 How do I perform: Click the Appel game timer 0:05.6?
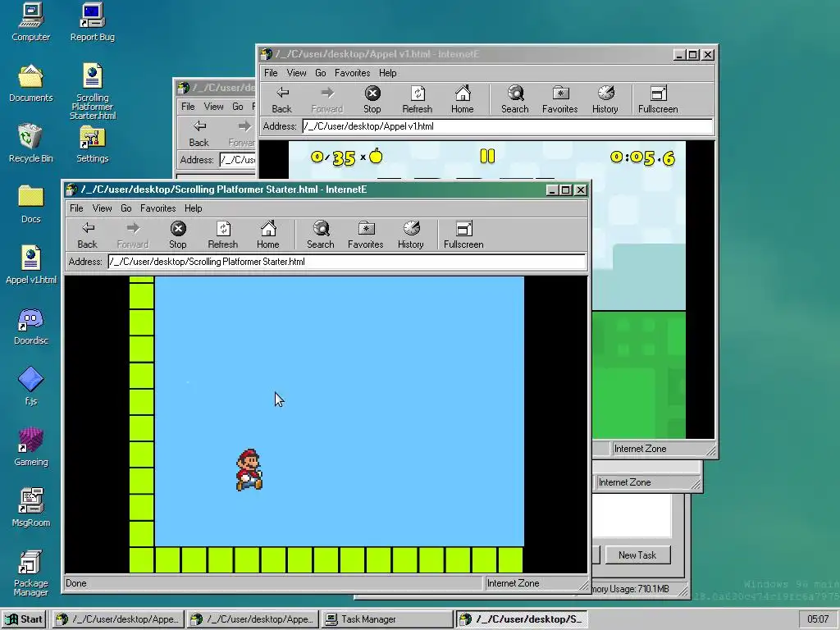[641, 157]
